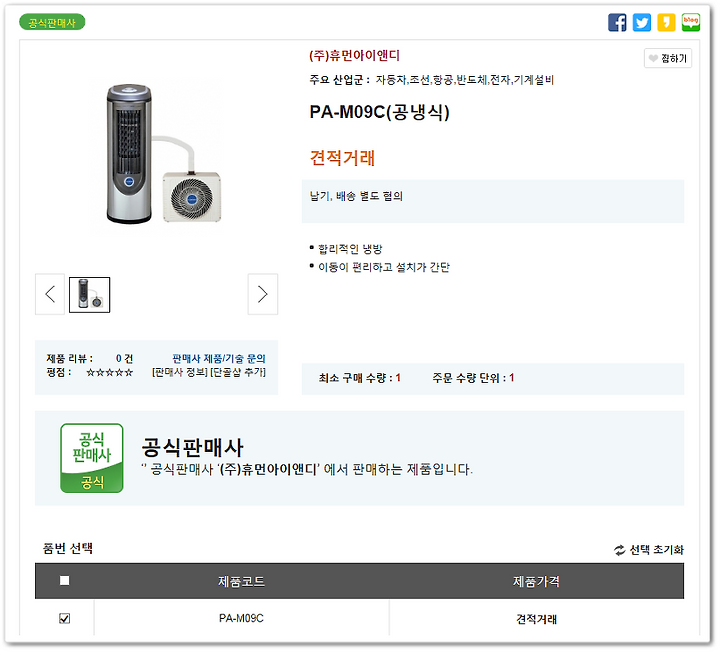
Task: Click the 최소 구매 수량 : 1 text
Action: point(360,378)
